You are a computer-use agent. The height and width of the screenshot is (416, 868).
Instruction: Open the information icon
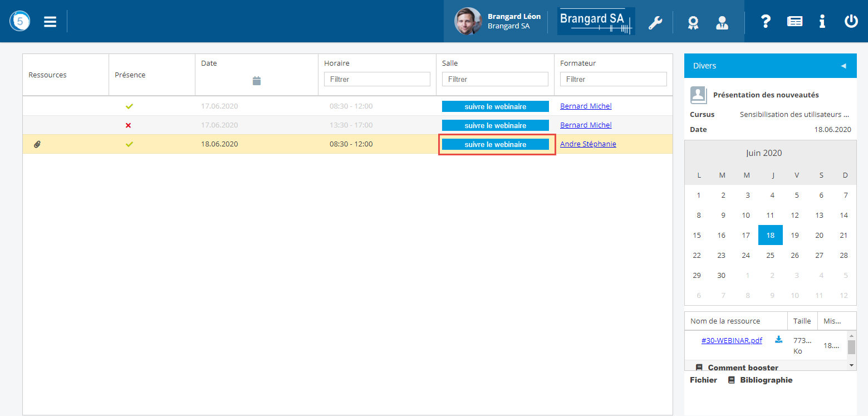pyautogui.click(x=822, y=22)
